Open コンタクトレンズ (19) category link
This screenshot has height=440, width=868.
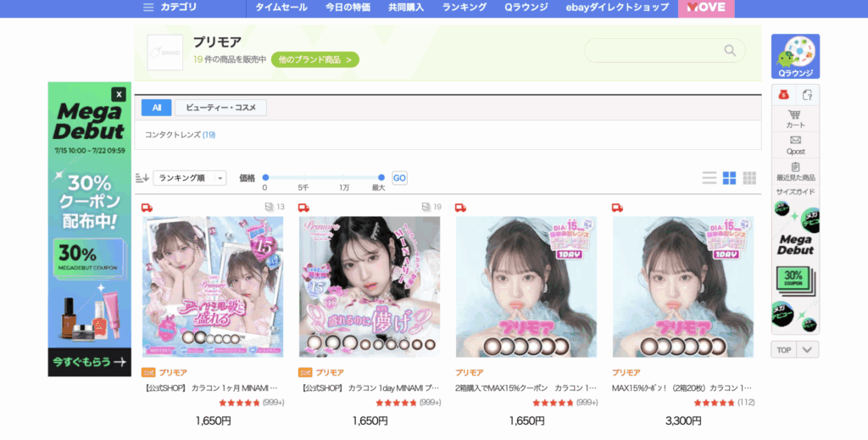(x=181, y=135)
